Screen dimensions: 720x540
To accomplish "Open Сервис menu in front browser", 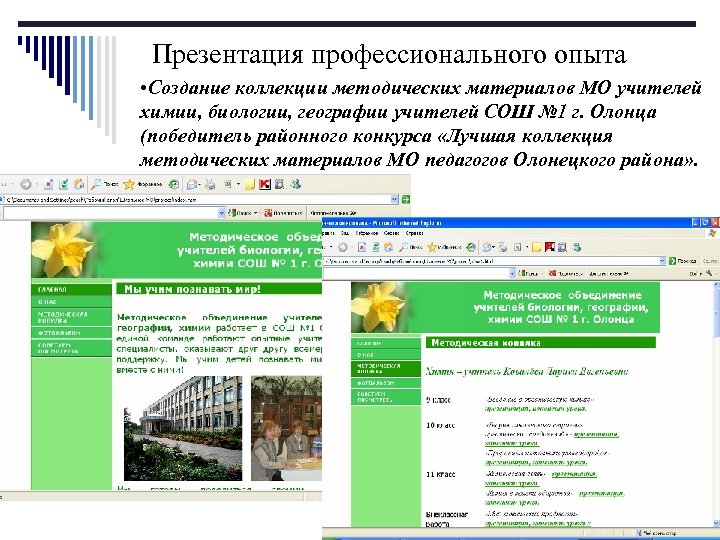I will tap(391, 233).
